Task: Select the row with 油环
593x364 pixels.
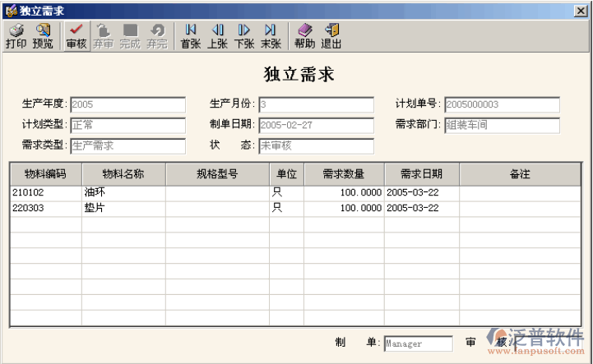Action: [x=123, y=192]
